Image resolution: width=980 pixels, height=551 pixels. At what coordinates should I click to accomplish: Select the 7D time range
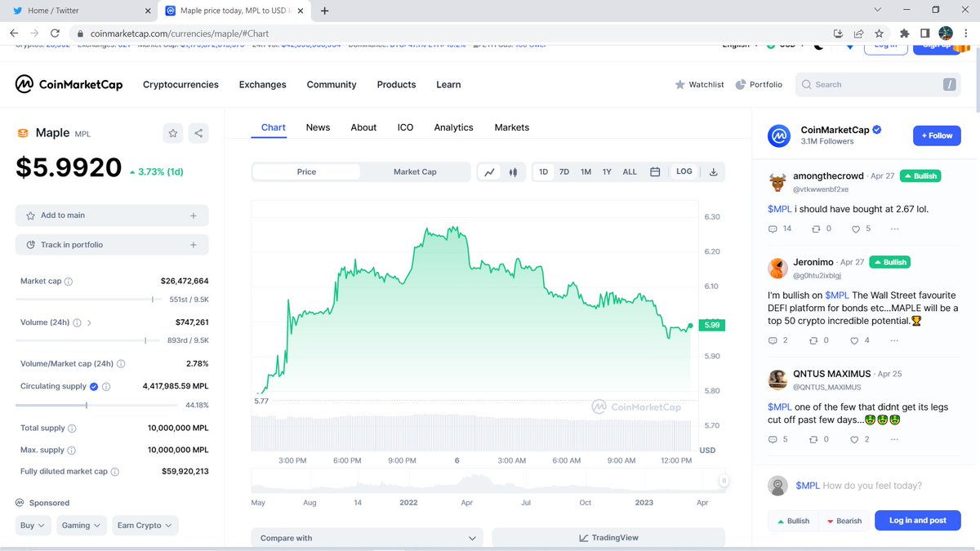[564, 172]
